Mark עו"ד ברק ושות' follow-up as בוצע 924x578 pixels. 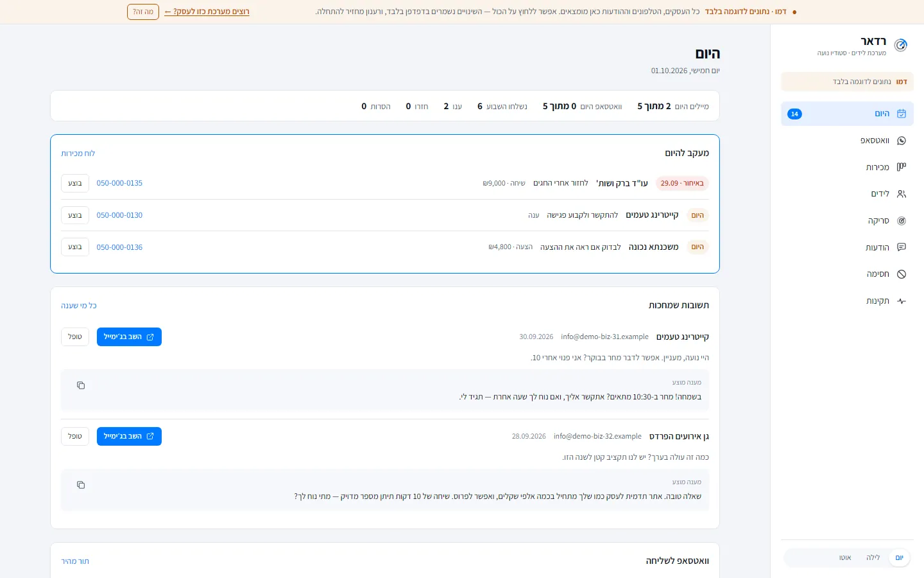point(75,183)
